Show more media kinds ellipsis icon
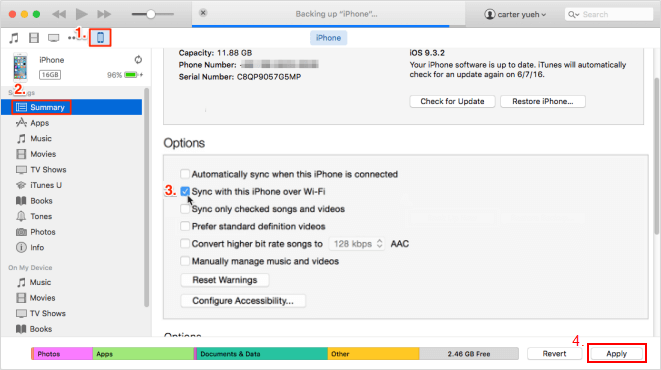 coord(71,38)
